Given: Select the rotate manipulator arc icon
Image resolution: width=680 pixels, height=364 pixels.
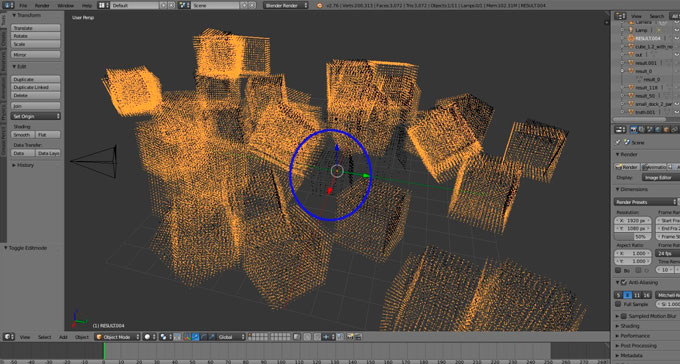Looking at the screenshot, I should pos(204,337).
